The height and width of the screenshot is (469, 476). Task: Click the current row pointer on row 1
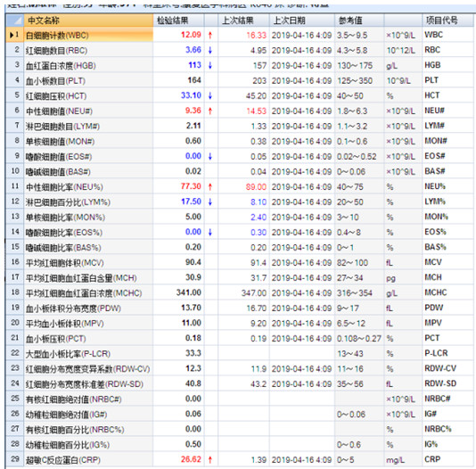point(12,35)
